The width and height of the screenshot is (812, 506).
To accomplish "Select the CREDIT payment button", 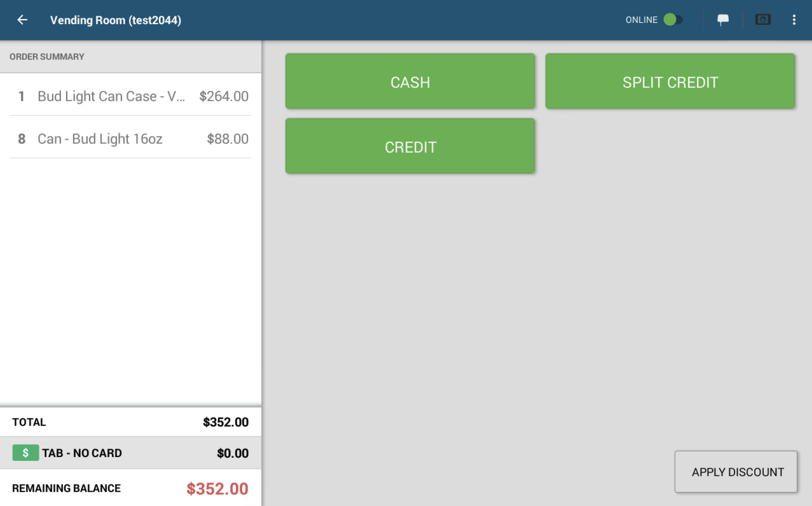I will (410, 146).
